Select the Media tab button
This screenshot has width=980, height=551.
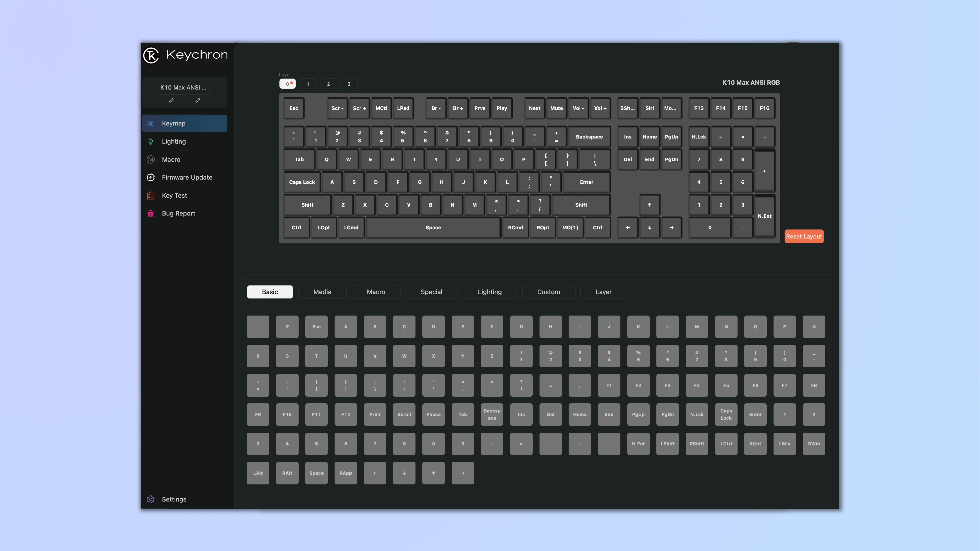click(x=322, y=291)
